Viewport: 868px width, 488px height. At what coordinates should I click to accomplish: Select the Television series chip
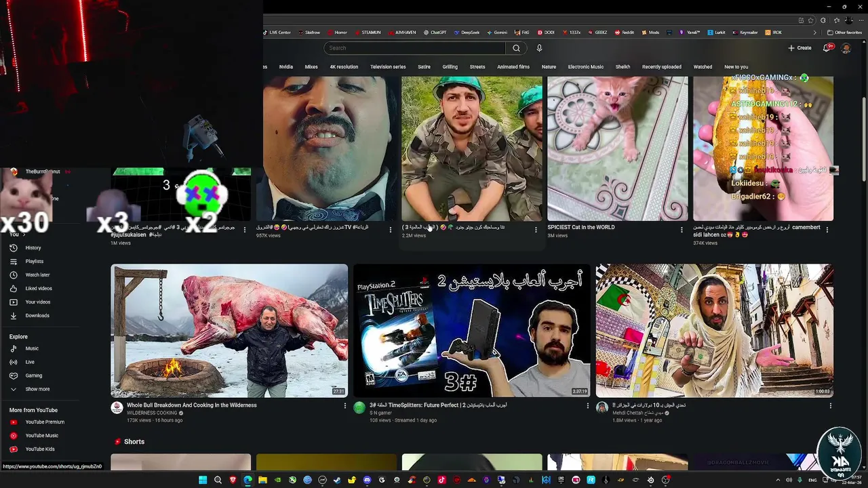[388, 67]
